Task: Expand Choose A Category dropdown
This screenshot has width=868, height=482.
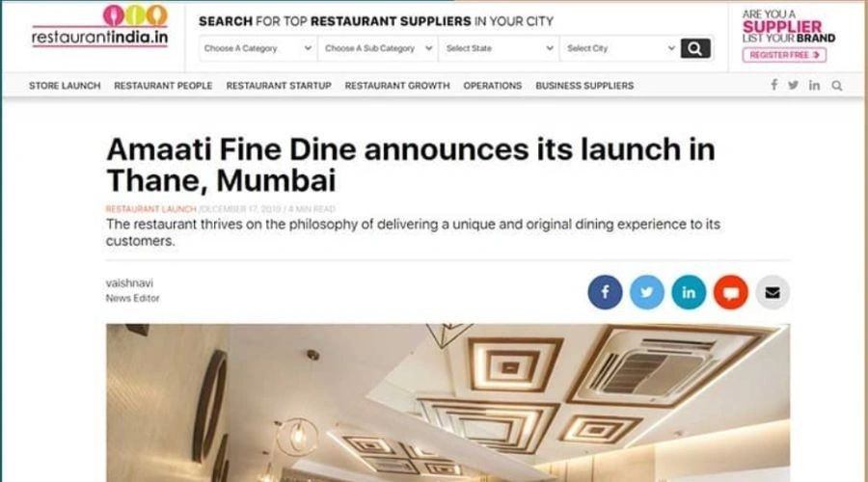Action: [258, 49]
